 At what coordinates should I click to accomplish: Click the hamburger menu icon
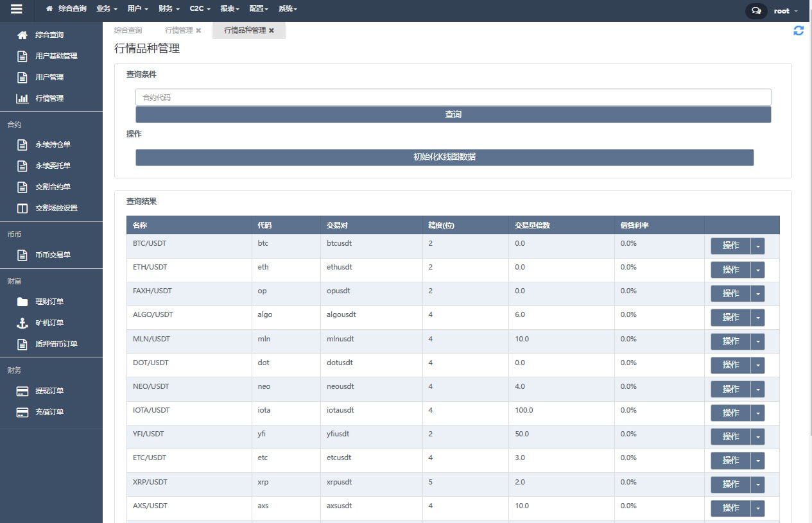coord(17,10)
